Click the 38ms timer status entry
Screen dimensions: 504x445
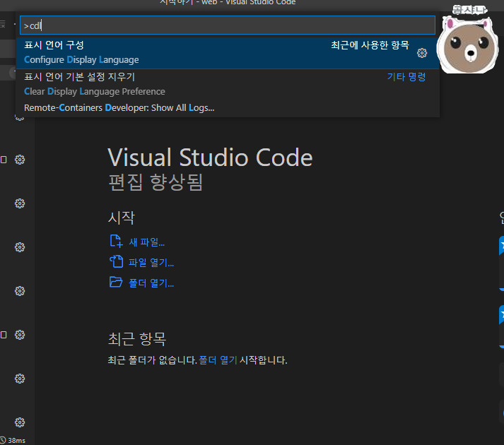pos(13,441)
